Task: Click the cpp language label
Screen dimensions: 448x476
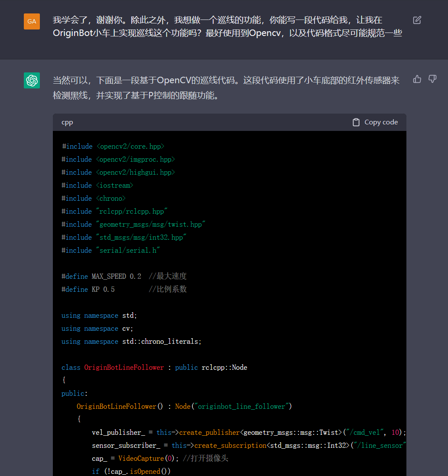Action: pyautogui.click(x=67, y=122)
